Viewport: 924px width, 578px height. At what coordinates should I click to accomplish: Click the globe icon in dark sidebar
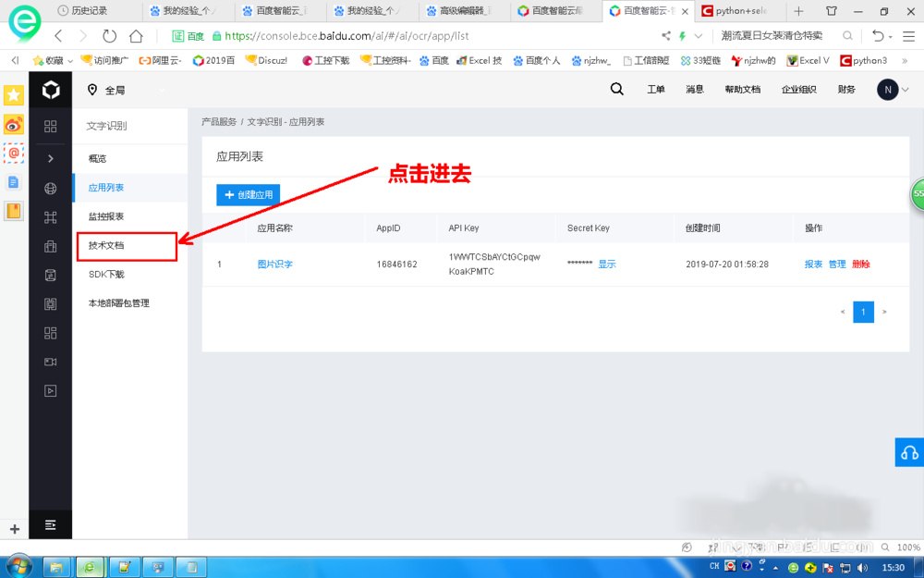tap(51, 188)
